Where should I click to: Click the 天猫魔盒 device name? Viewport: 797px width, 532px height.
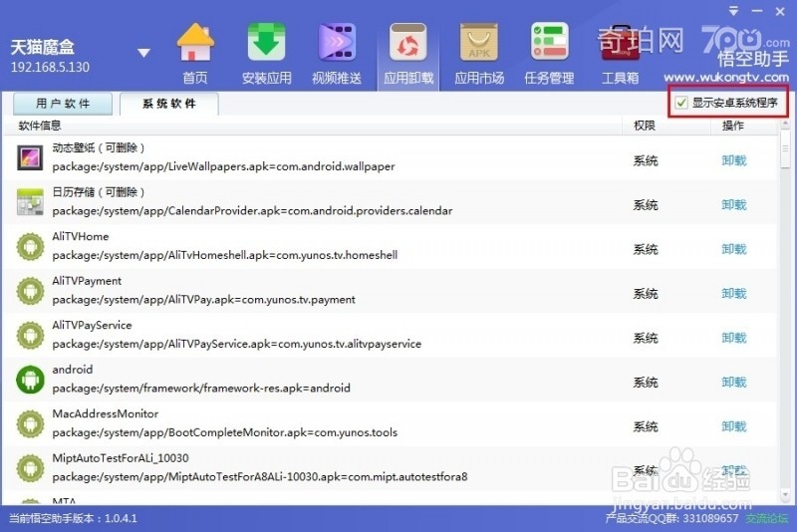pos(42,47)
